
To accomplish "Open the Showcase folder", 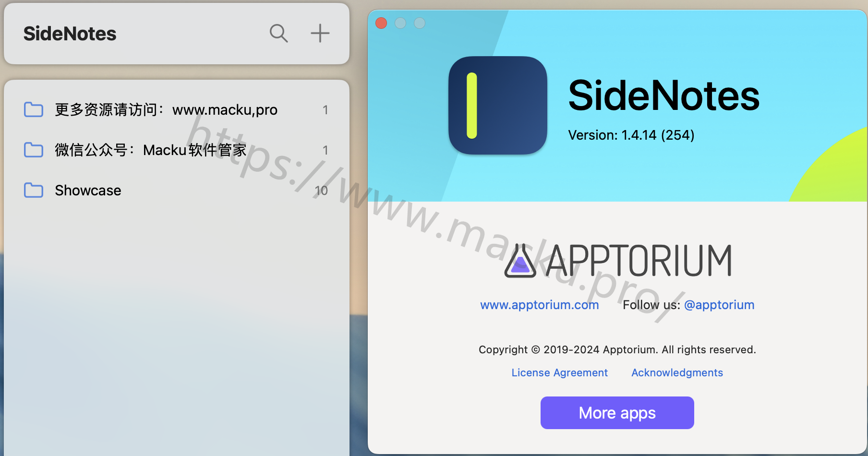I will pos(177,190).
